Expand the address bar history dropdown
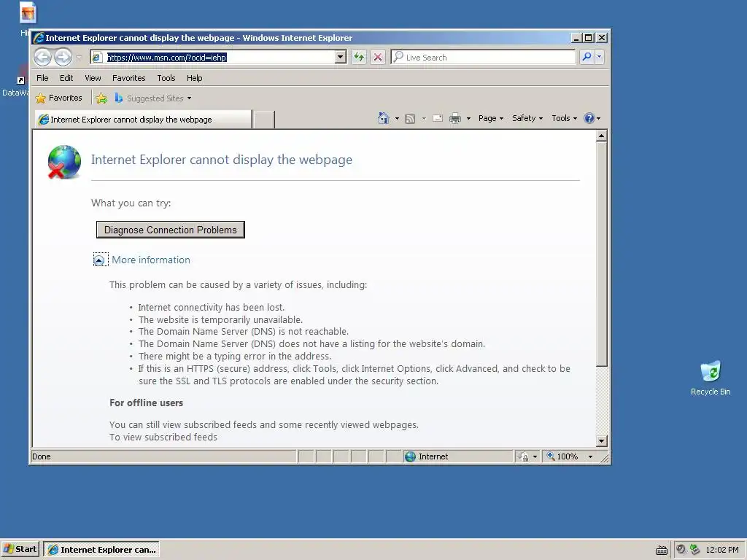747x560 pixels. [340, 58]
